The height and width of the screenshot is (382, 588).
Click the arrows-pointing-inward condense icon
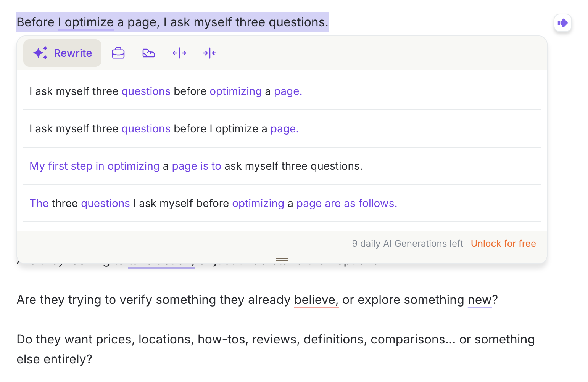pyautogui.click(x=210, y=53)
